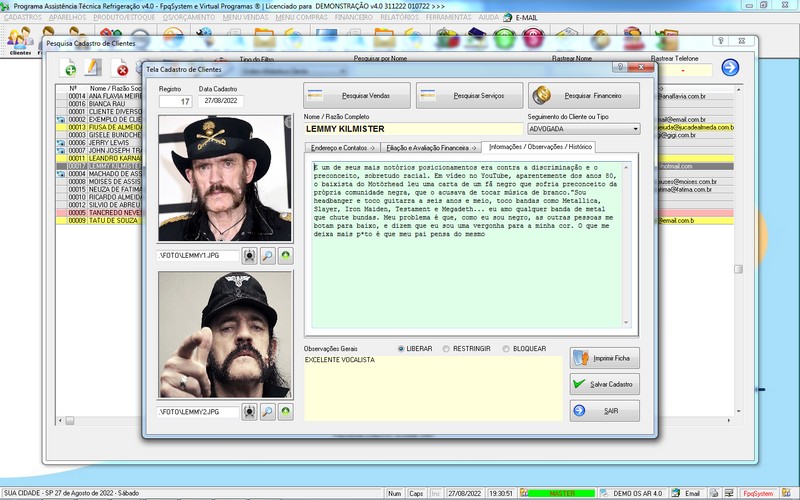This screenshot has width=800, height=500.
Task: Click the webcam capture icon beside LEMMY2.JPG
Action: pyautogui.click(x=249, y=411)
